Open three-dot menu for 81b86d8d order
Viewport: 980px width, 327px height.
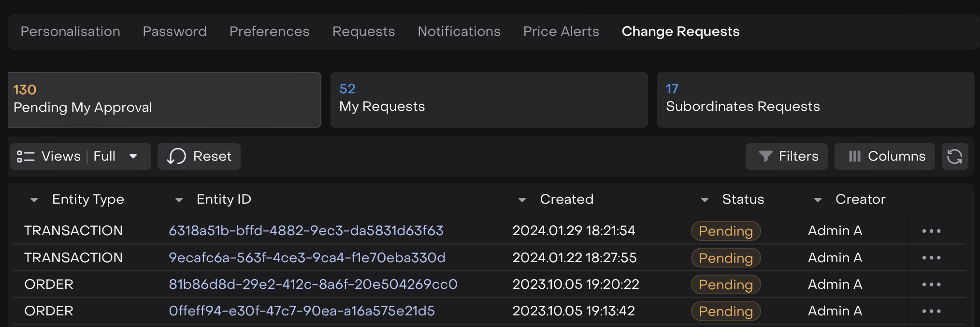(931, 284)
